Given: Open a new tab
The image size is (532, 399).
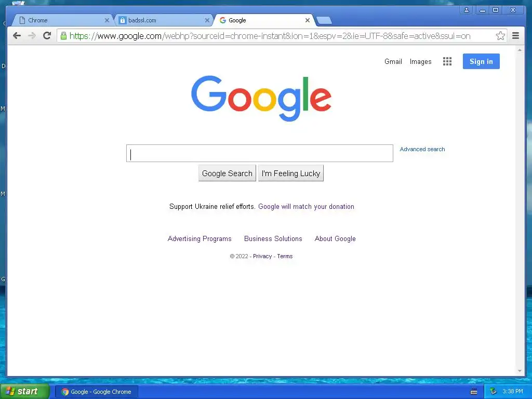Looking at the screenshot, I should point(324,21).
